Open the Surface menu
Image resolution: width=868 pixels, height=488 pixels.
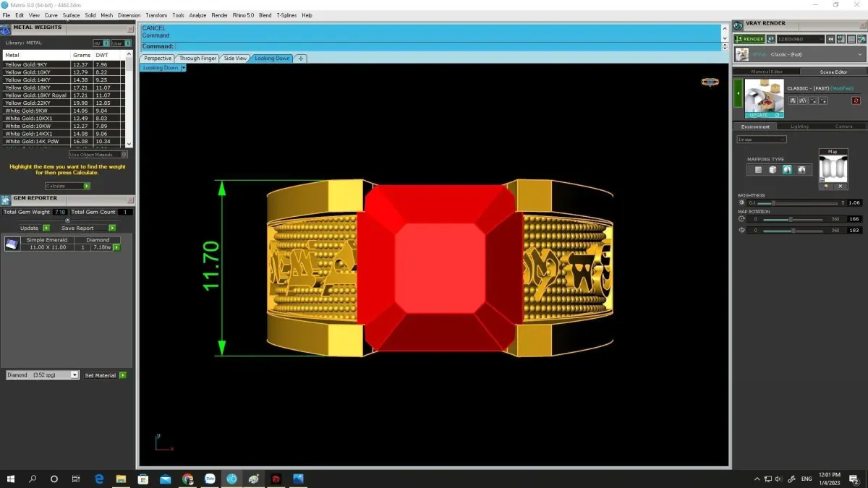pos(71,15)
